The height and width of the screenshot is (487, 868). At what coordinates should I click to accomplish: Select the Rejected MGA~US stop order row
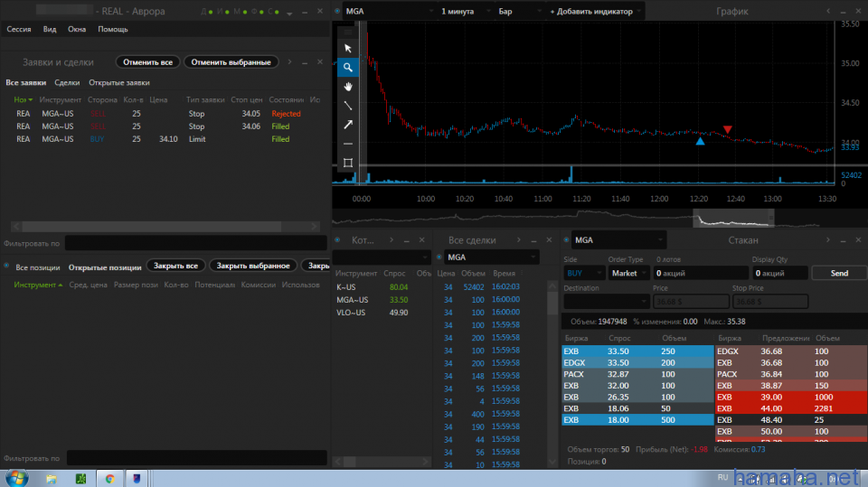pyautogui.click(x=165, y=114)
